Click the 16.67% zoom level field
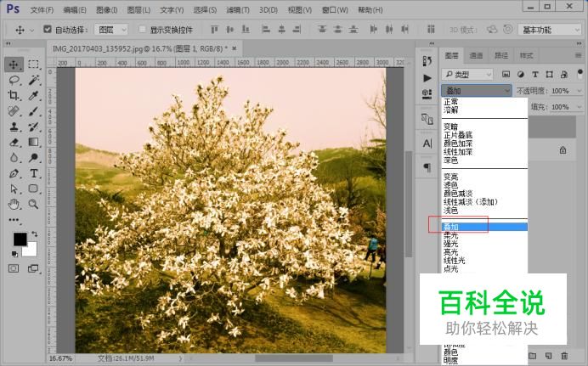588x366 pixels. pyautogui.click(x=60, y=358)
